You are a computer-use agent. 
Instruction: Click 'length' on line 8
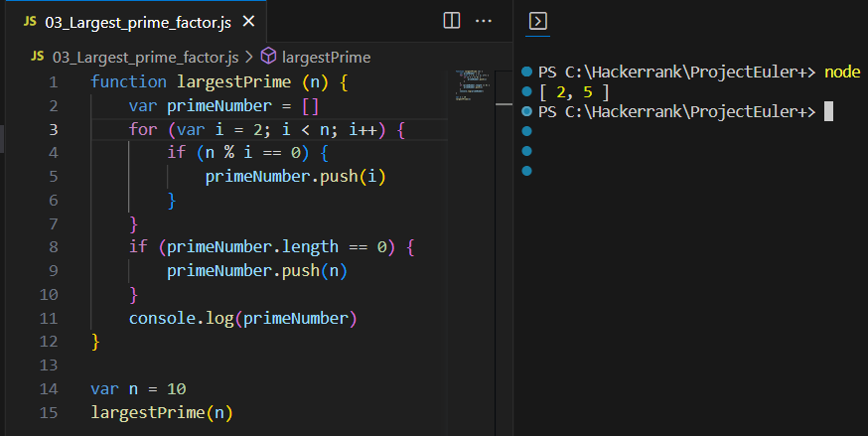[x=310, y=246]
